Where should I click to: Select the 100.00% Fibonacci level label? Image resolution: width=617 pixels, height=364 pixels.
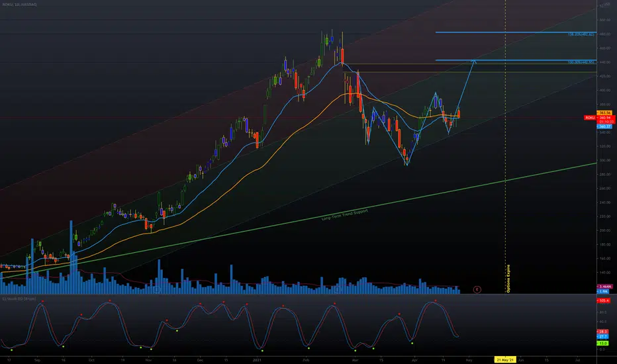581,62
